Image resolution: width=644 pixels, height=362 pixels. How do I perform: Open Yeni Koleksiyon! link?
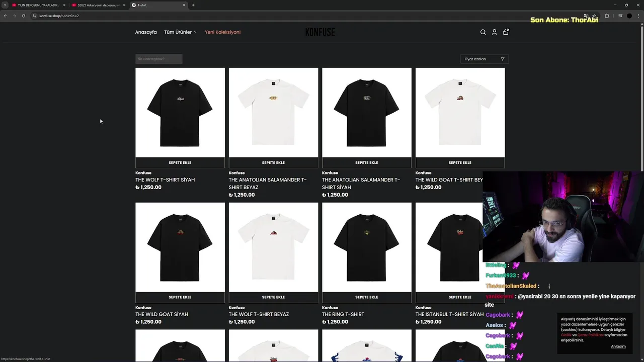pyautogui.click(x=222, y=32)
